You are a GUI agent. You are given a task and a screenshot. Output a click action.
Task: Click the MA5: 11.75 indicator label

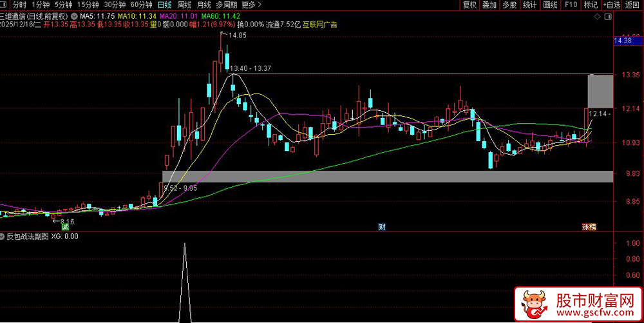pyautogui.click(x=97, y=16)
